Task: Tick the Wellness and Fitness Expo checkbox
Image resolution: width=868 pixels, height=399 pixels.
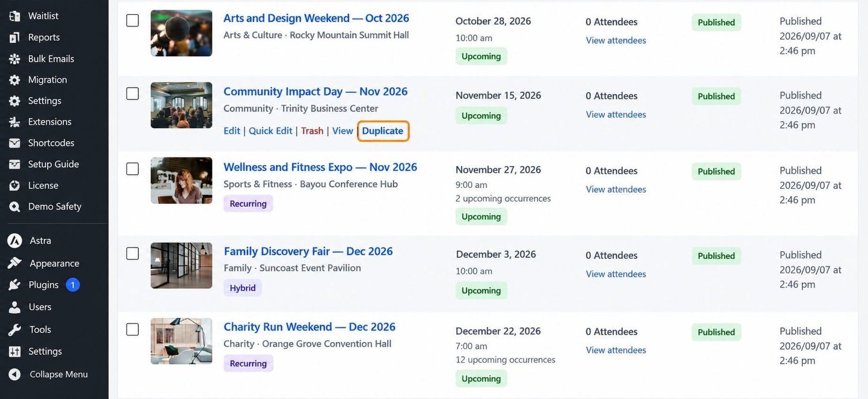Action: (x=132, y=169)
